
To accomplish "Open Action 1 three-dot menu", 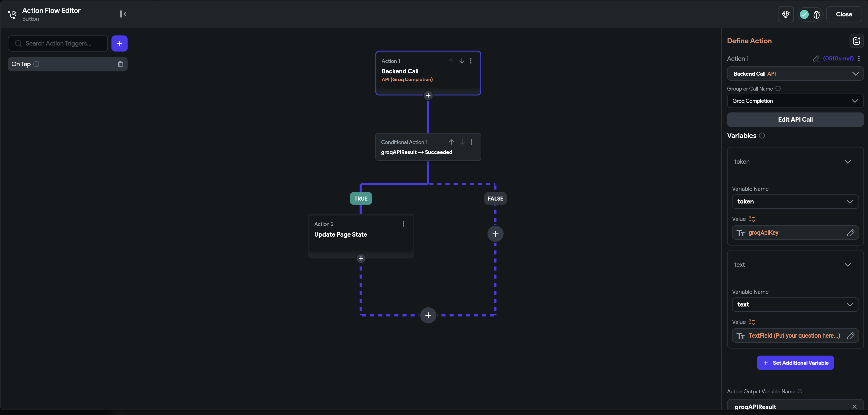I will pyautogui.click(x=471, y=61).
